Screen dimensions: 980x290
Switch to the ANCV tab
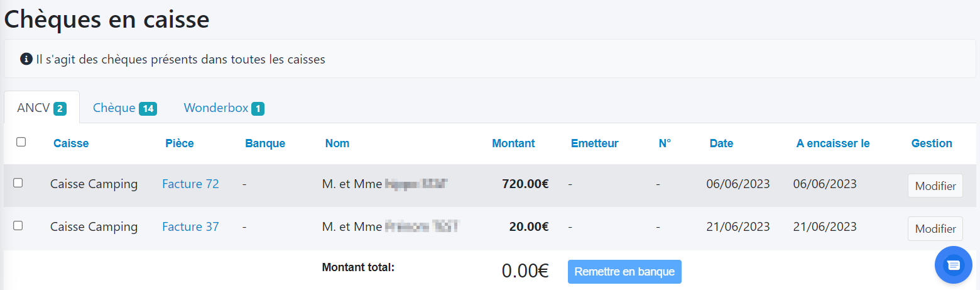(41, 108)
